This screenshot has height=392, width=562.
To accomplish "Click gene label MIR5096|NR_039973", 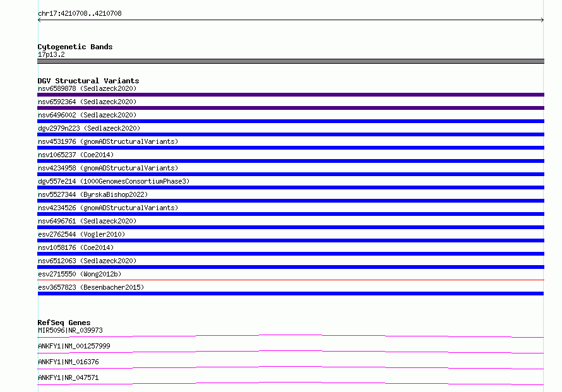I will (x=70, y=330).
